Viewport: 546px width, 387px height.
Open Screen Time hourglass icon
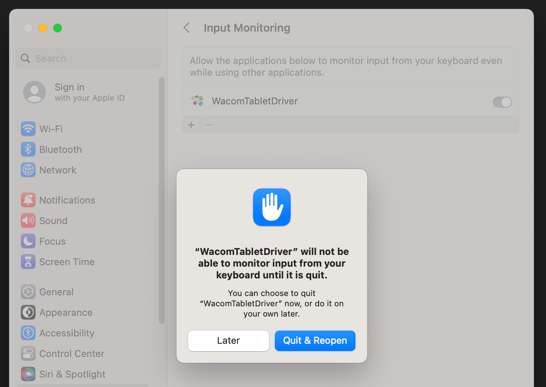(28, 262)
